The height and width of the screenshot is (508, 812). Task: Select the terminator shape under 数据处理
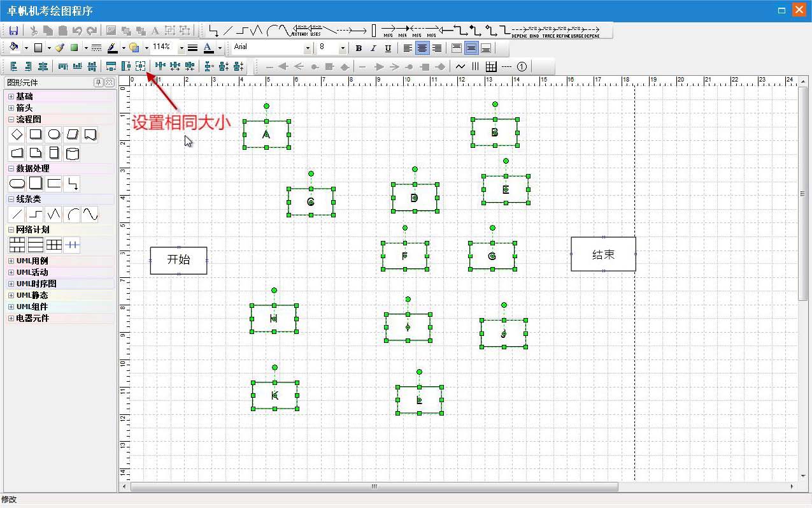coord(17,184)
